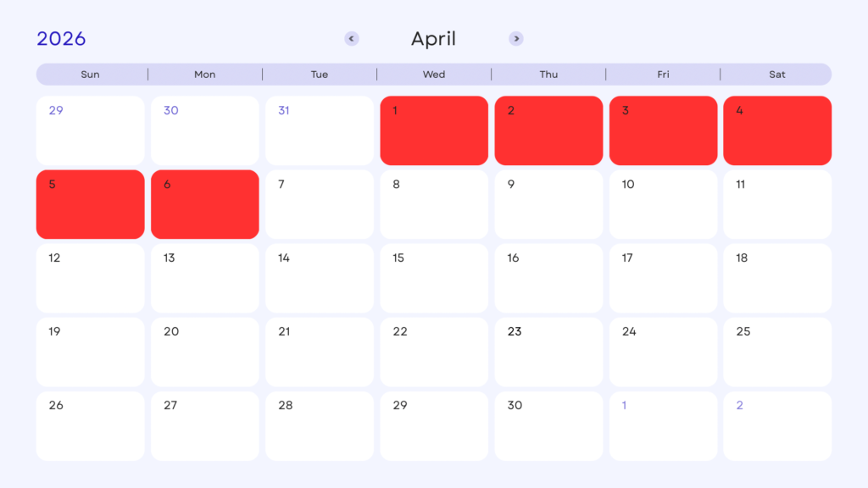Select Sunday April 19 cell
The image size is (868, 488).
click(90, 352)
